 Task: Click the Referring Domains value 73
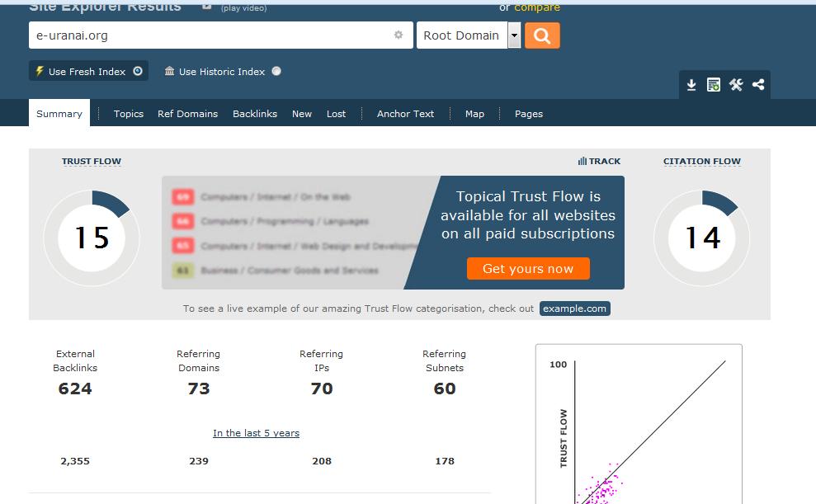click(199, 389)
